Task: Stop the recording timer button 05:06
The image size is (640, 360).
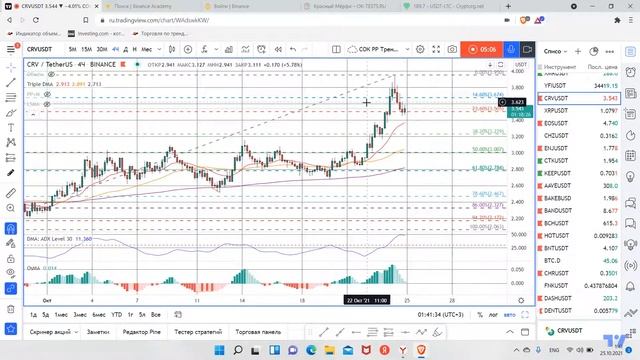Action: (x=482, y=49)
